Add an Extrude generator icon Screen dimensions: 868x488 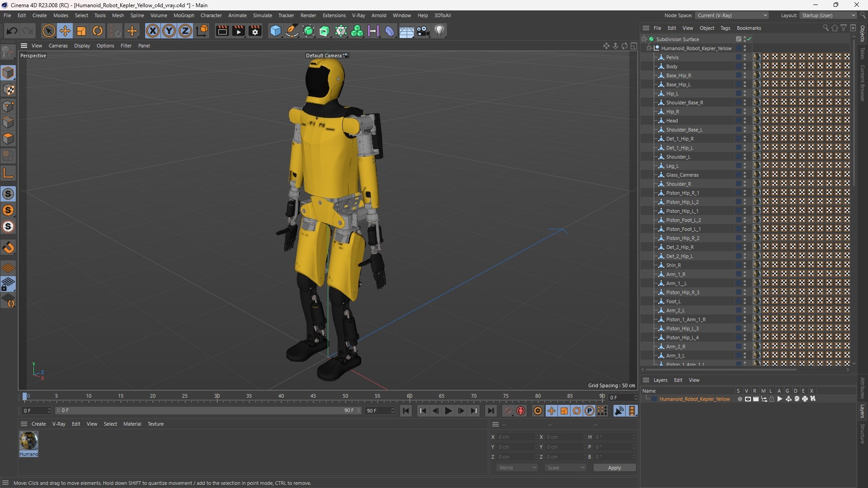(325, 31)
